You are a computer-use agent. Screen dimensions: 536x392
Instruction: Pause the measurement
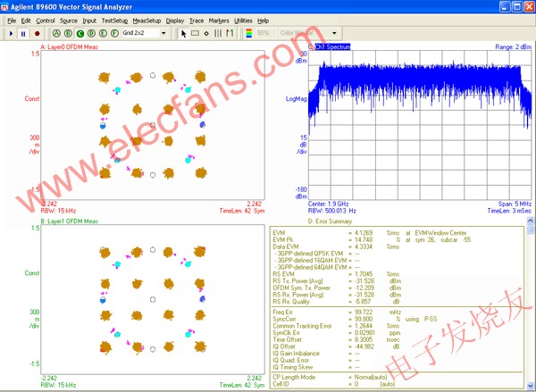(x=23, y=33)
